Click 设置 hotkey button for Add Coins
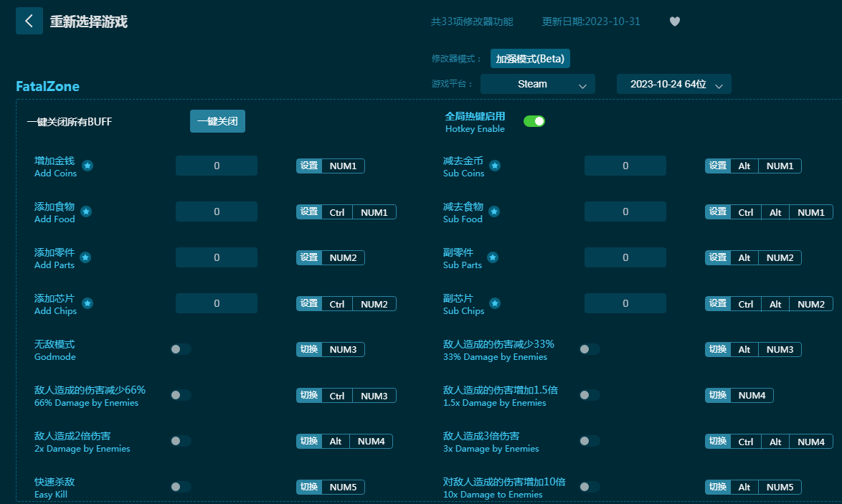This screenshot has width=842, height=504. (309, 166)
